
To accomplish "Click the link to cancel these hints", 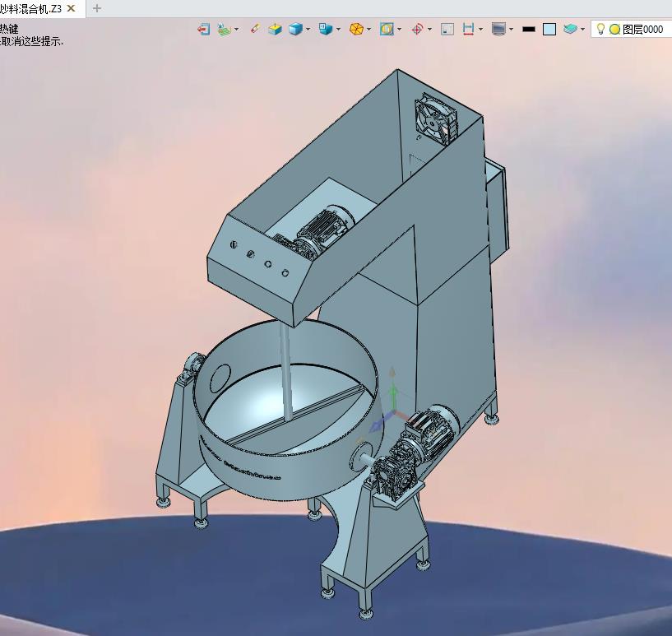I will click(31, 42).
